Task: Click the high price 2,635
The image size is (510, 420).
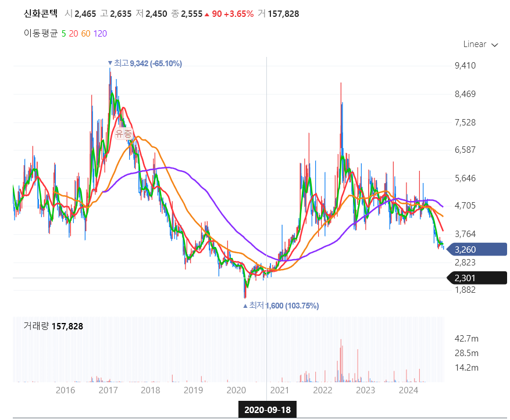Action: pyautogui.click(x=121, y=14)
